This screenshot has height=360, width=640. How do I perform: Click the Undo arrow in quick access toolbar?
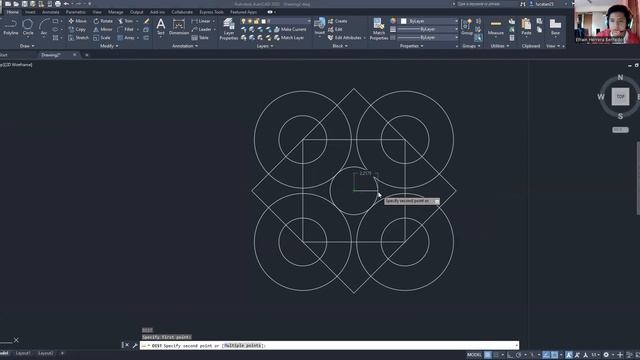[66, 4]
